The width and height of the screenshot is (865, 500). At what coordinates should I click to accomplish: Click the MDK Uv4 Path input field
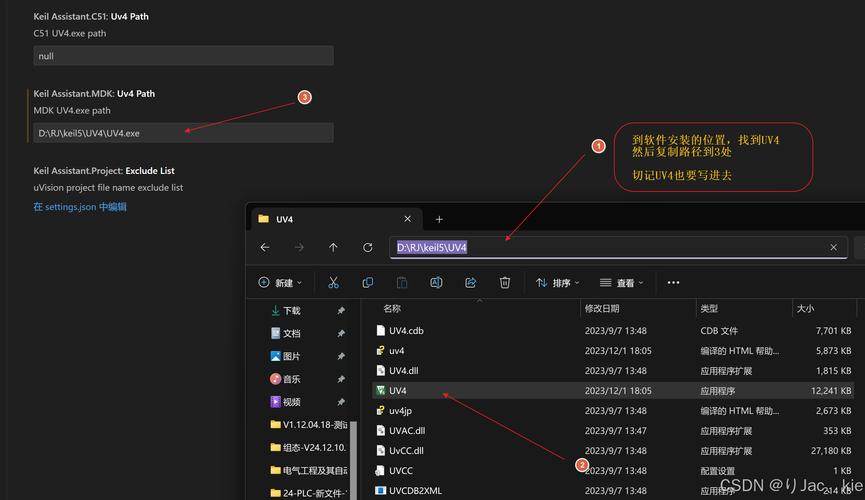[183, 133]
